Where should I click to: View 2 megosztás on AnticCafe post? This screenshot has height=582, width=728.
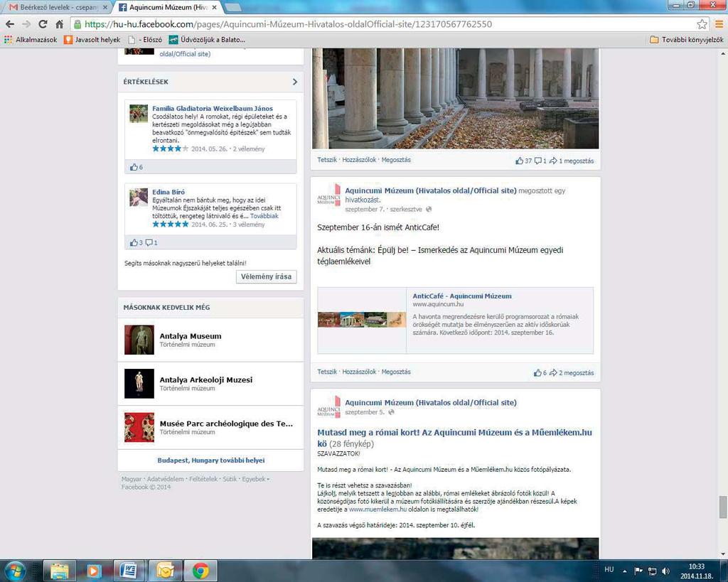coord(571,372)
